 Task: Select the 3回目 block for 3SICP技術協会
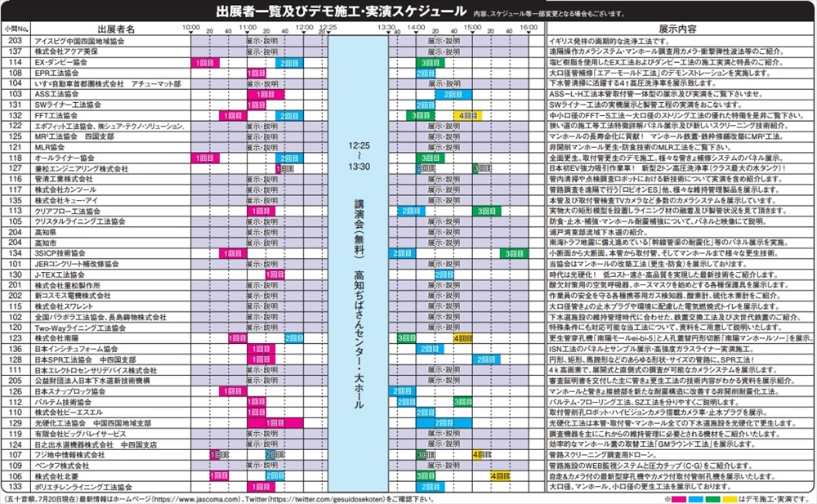pos(515,254)
